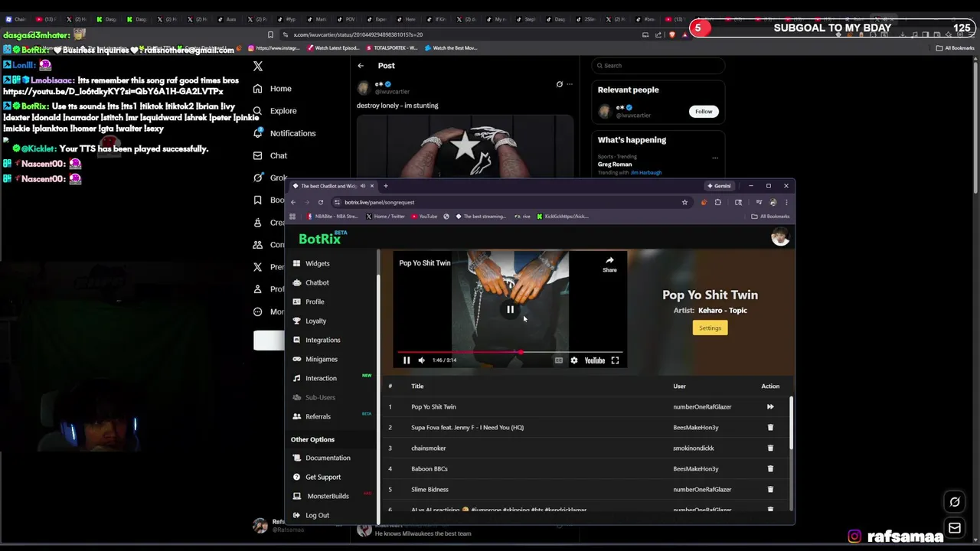
Task: Click the X Search field
Action: (x=658, y=66)
